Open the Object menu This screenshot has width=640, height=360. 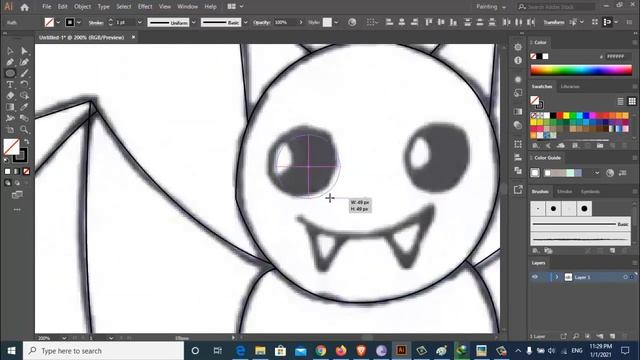click(82, 7)
